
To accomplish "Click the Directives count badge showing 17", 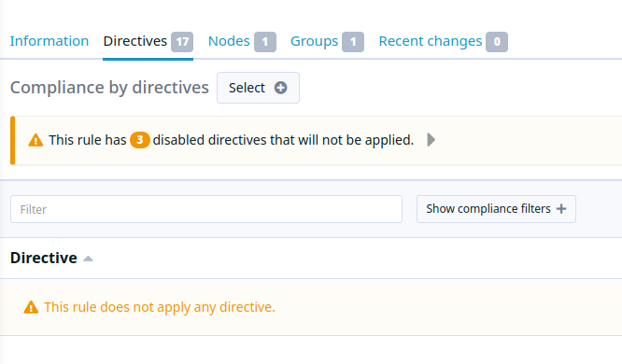I will [x=182, y=42].
